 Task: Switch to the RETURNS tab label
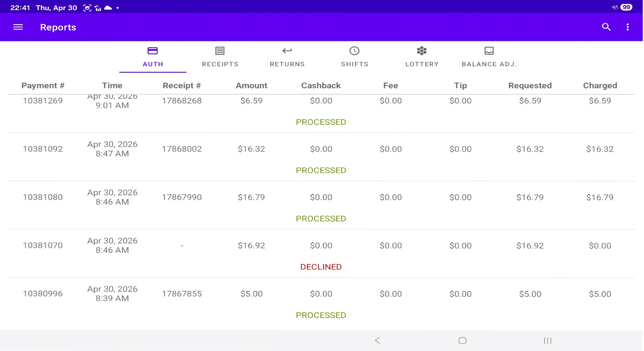click(x=288, y=64)
